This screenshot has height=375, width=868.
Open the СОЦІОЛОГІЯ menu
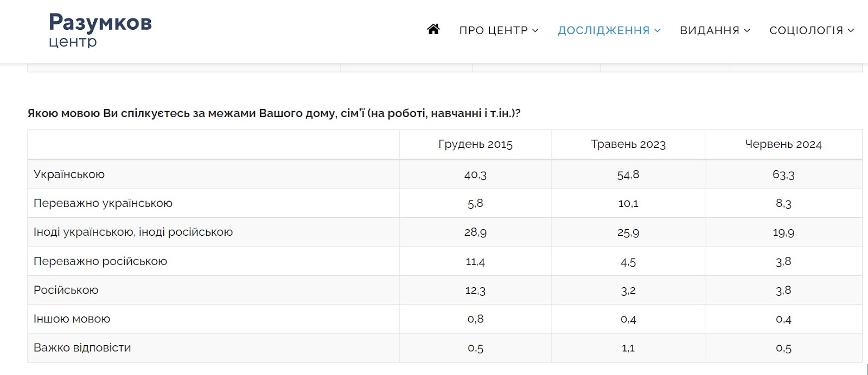[x=812, y=30]
